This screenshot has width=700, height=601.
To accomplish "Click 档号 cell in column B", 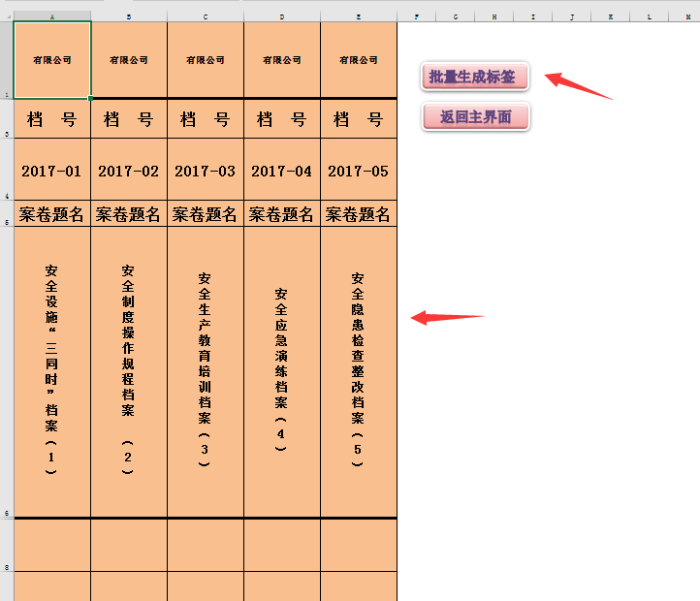I will coord(129,119).
